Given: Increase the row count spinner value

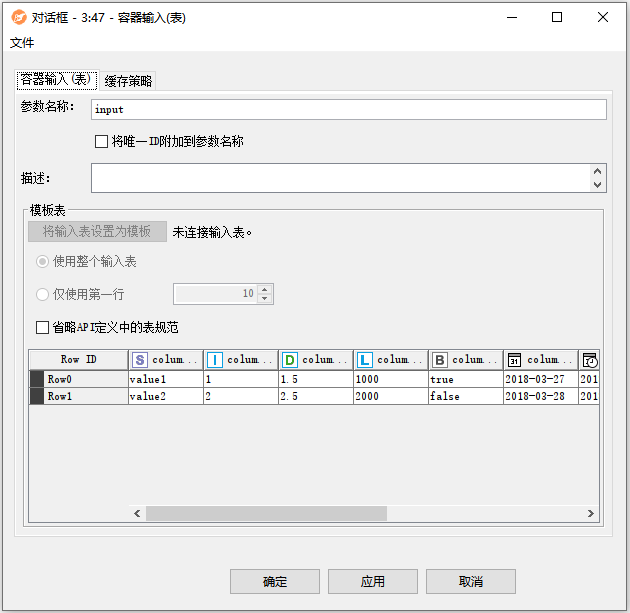Looking at the screenshot, I should 265,289.
